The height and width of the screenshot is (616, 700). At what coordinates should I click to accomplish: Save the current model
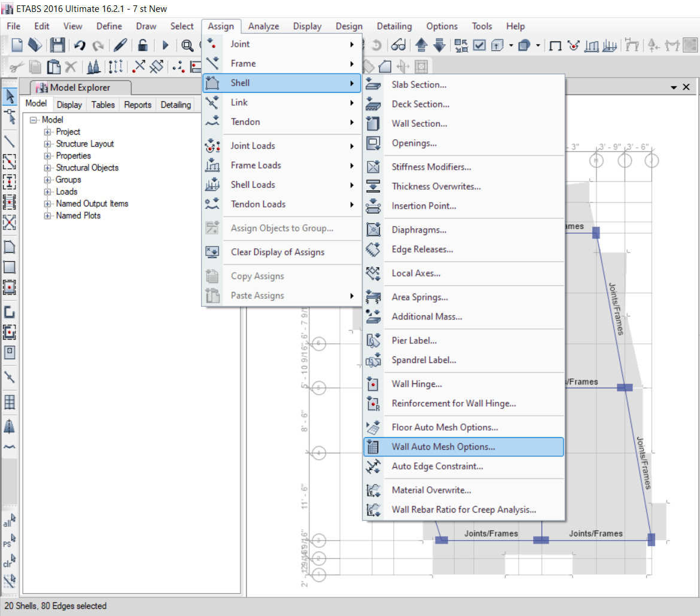[x=57, y=45]
